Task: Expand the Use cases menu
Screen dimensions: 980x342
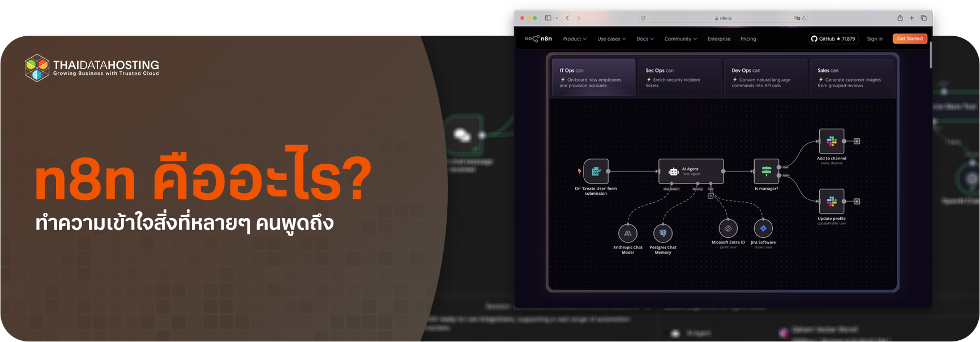Action: coord(611,39)
